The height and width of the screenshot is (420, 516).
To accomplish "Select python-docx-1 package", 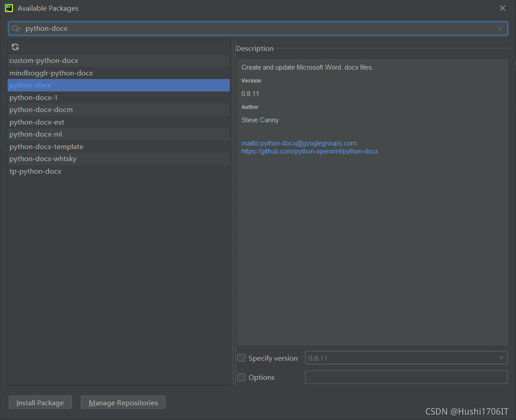I will click(x=118, y=97).
